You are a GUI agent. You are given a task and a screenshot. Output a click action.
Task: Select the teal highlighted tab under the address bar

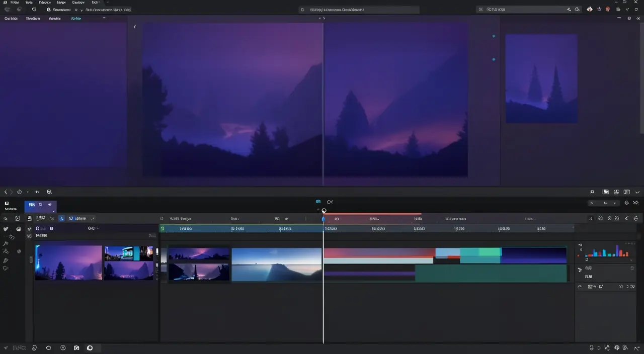[76, 18]
